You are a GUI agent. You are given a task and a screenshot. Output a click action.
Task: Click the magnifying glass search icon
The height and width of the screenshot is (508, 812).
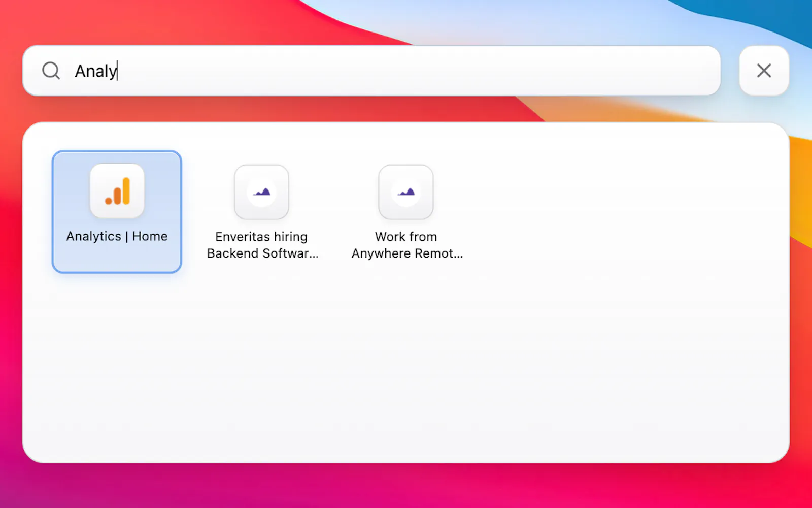(51, 71)
